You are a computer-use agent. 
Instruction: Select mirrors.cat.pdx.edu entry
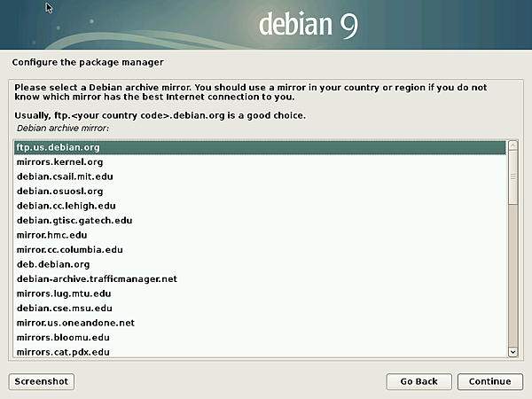pos(260,351)
